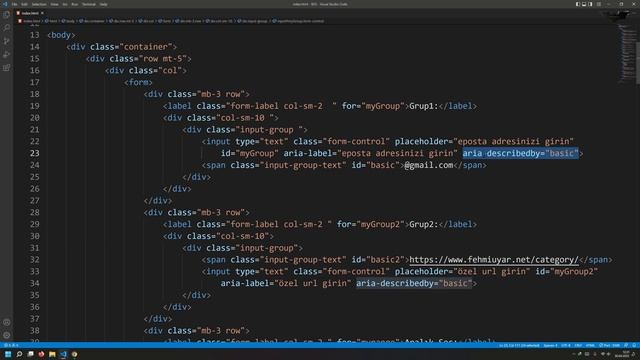Open the Run and Debug view
The image size is (640, 360).
pos(7,54)
